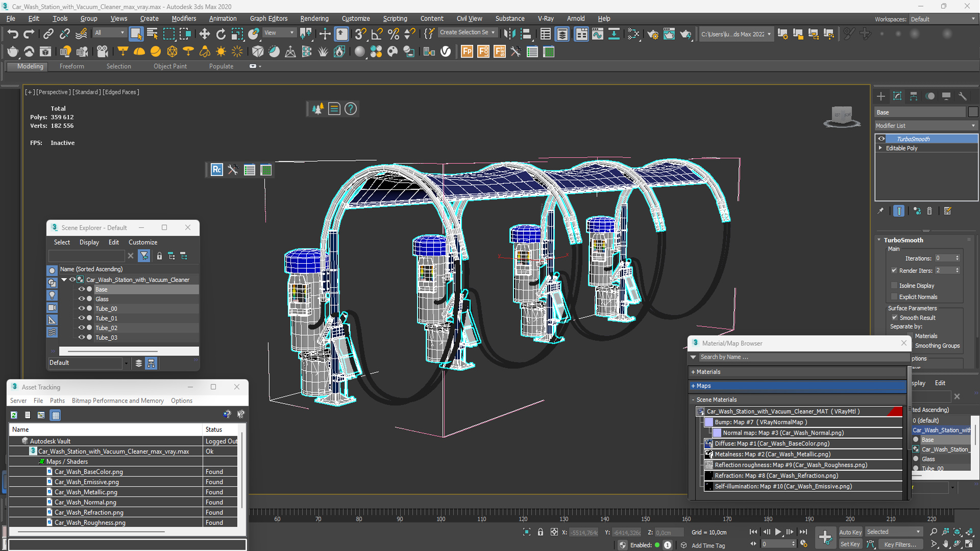Click the Key Filters button
The width and height of the screenshot is (980, 551).
900,544
